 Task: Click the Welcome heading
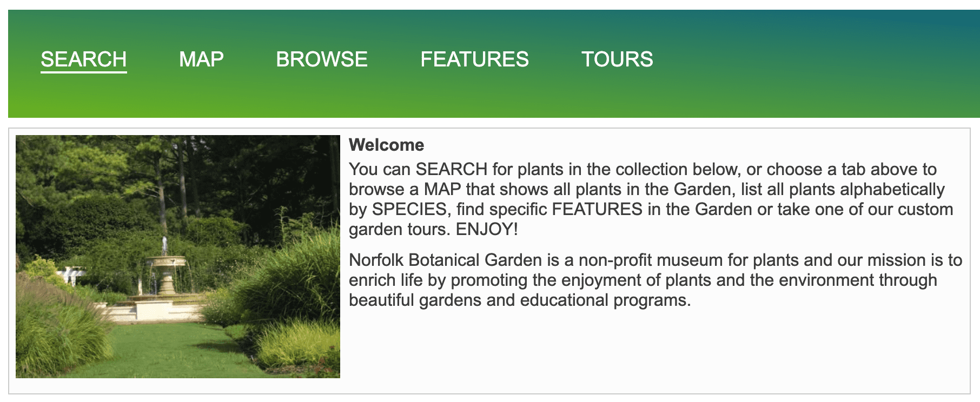386,145
